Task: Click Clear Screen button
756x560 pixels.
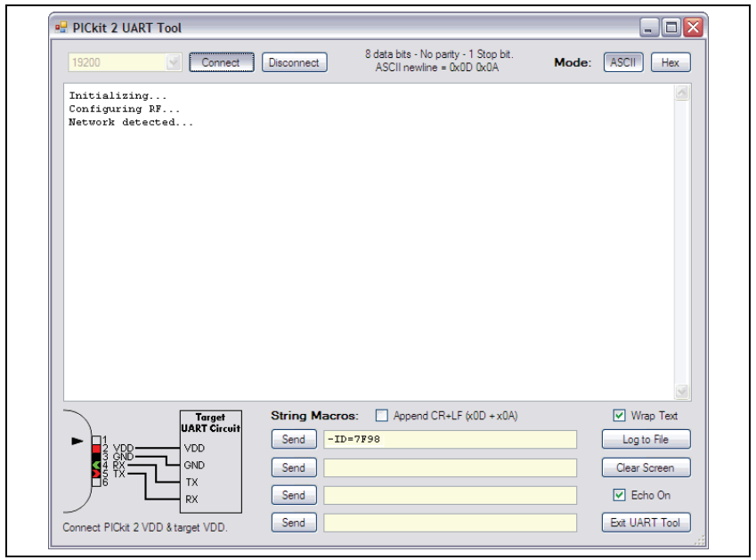Action: (646, 467)
